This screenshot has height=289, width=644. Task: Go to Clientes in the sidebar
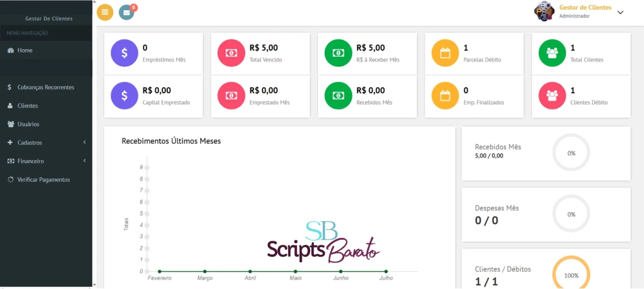pos(46,105)
